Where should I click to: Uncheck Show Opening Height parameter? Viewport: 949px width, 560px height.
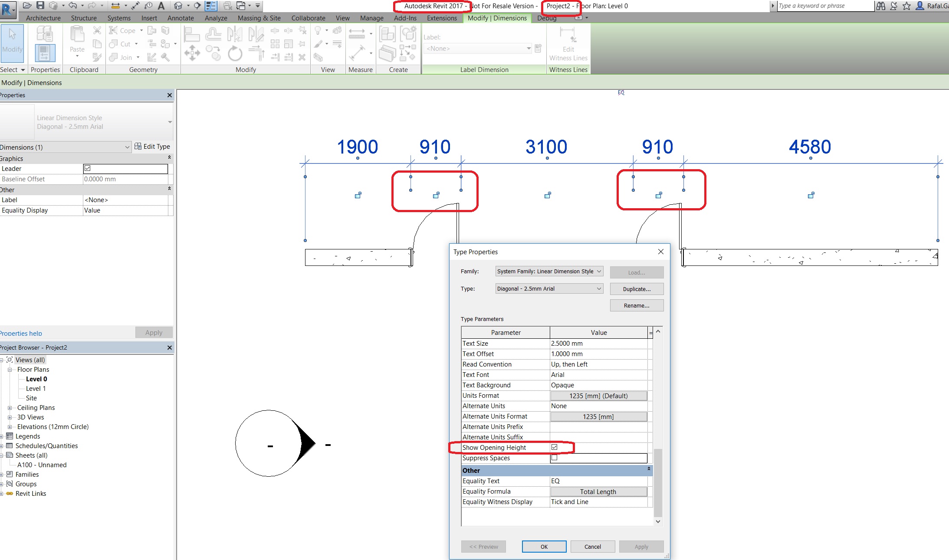tap(555, 447)
